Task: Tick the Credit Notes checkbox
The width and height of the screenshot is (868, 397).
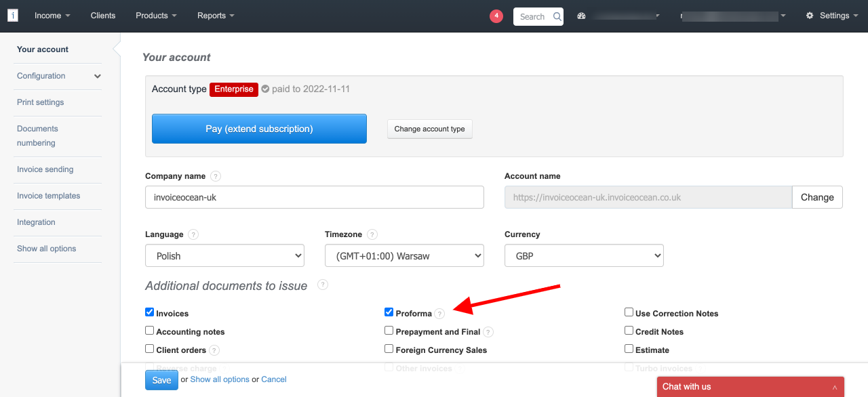Action: tap(629, 331)
